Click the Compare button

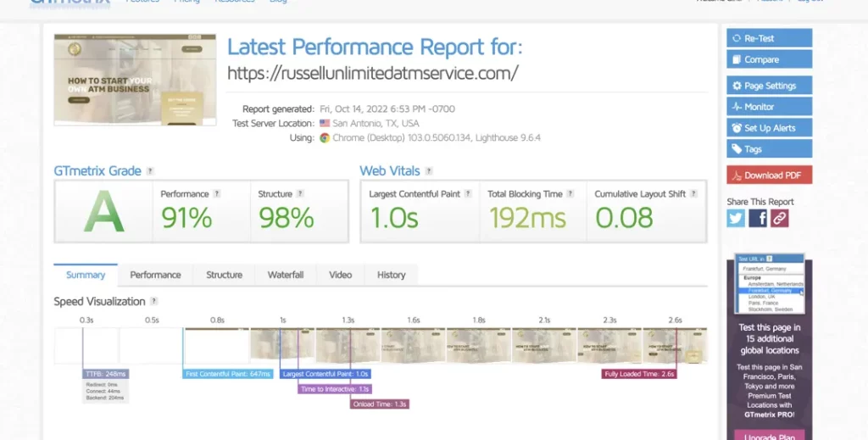click(770, 59)
